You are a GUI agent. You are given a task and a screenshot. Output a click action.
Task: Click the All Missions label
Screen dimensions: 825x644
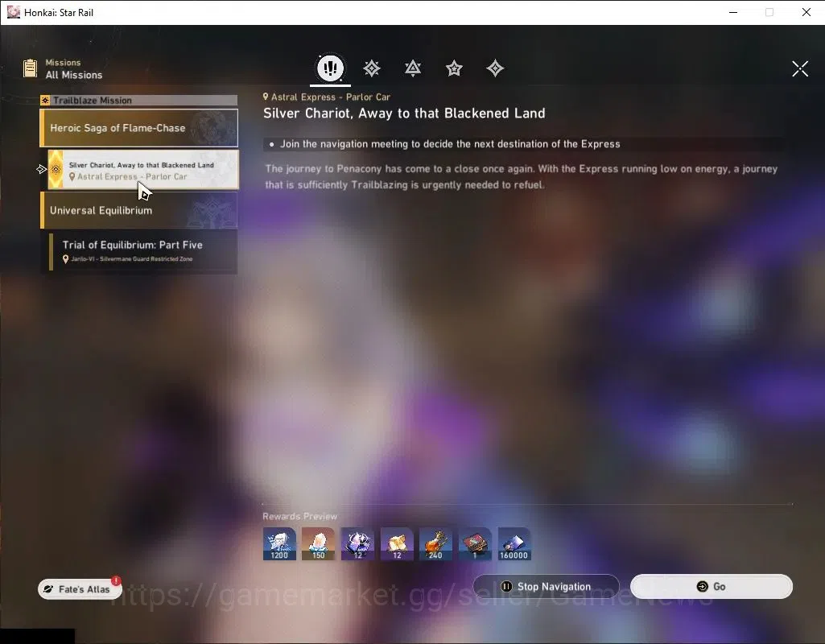click(x=74, y=75)
